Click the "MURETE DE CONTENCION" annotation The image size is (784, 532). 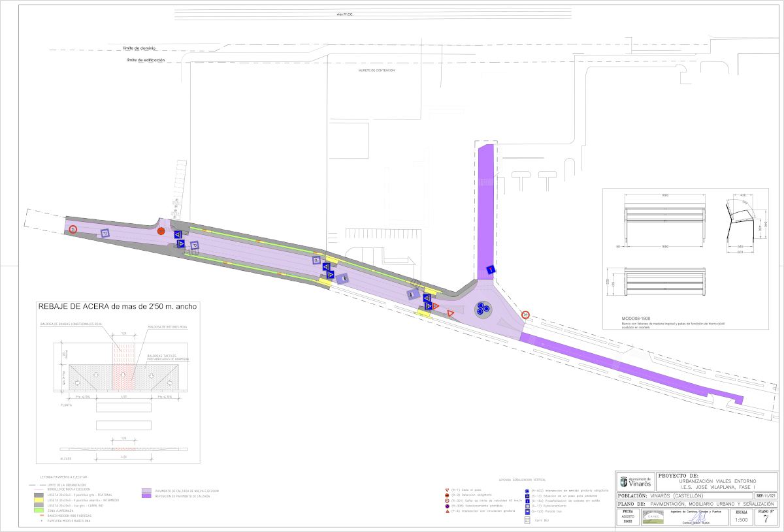[x=376, y=70]
